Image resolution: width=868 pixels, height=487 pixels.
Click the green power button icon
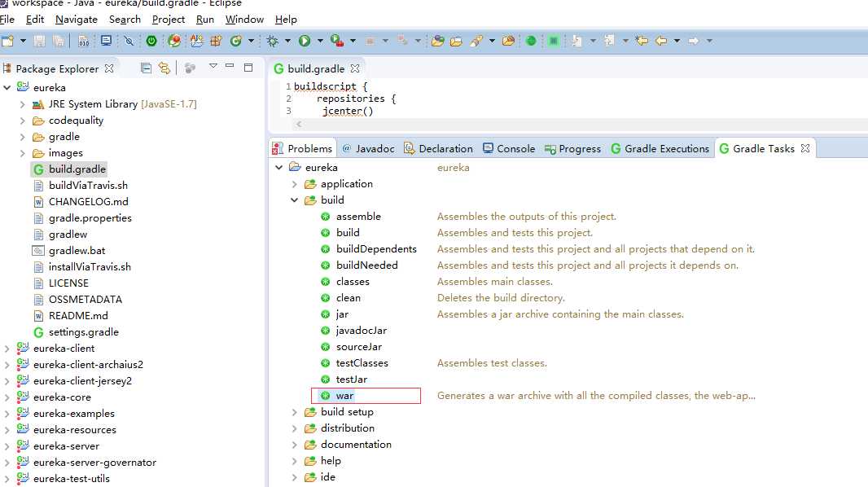151,41
